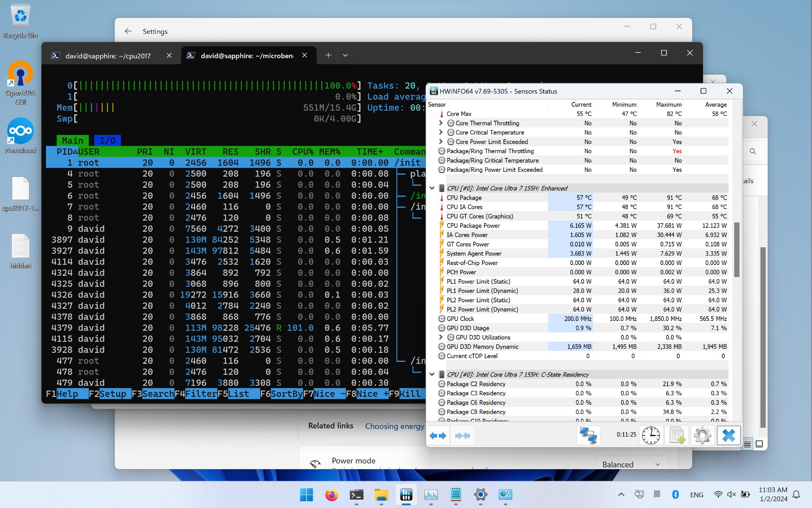Image resolution: width=812 pixels, height=508 pixels.
Task: Reset sensor timer with the clock icon
Action: [x=651, y=436]
